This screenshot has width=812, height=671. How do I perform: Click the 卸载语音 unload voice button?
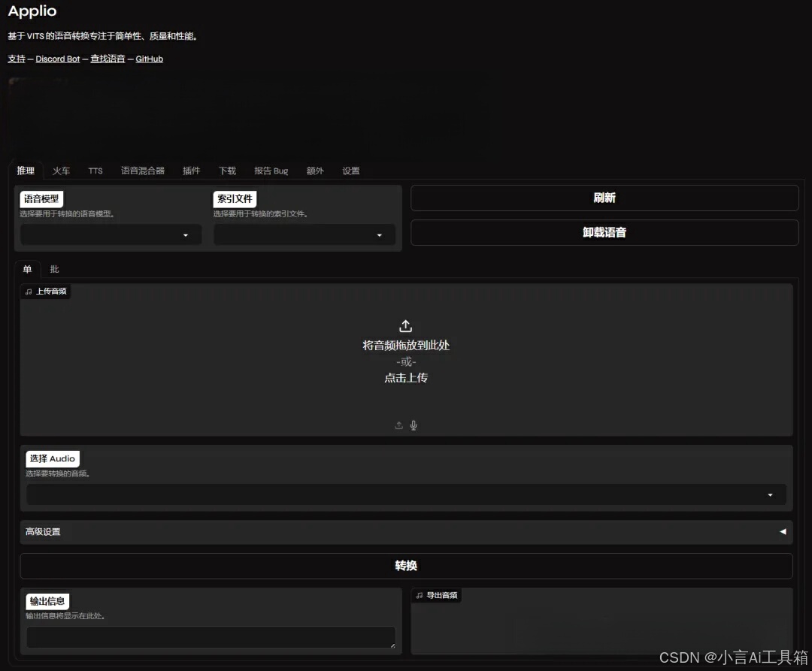pos(604,232)
